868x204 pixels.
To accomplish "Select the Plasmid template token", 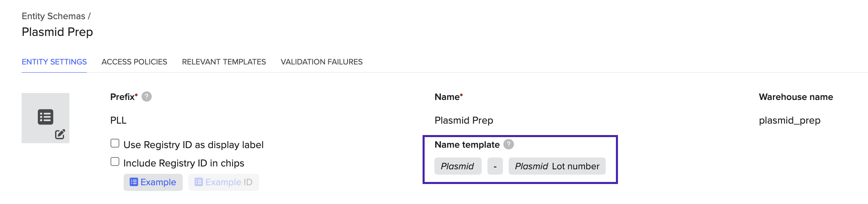I will pos(458,166).
